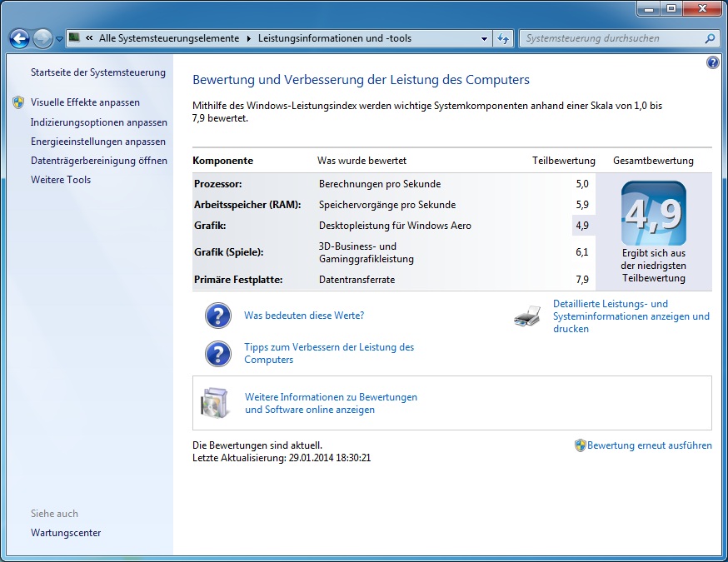This screenshot has width=728, height=562.
Task: Open the recent pages dropdown arrow
Action: (59, 39)
